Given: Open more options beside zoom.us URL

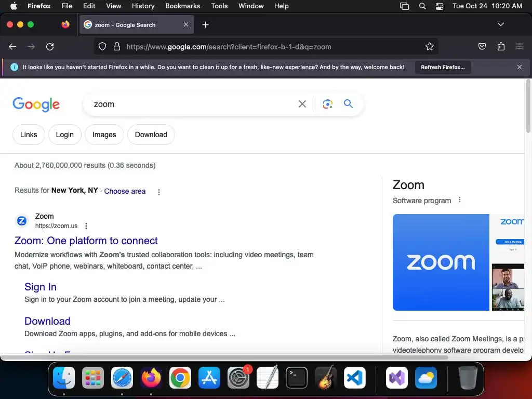Looking at the screenshot, I should pos(86,226).
